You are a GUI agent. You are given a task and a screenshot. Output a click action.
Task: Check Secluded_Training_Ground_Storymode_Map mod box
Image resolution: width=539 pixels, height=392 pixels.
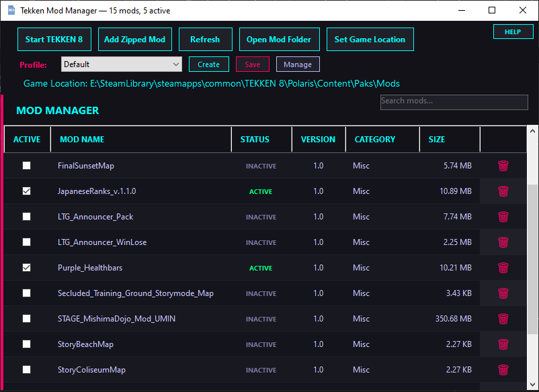click(x=26, y=293)
